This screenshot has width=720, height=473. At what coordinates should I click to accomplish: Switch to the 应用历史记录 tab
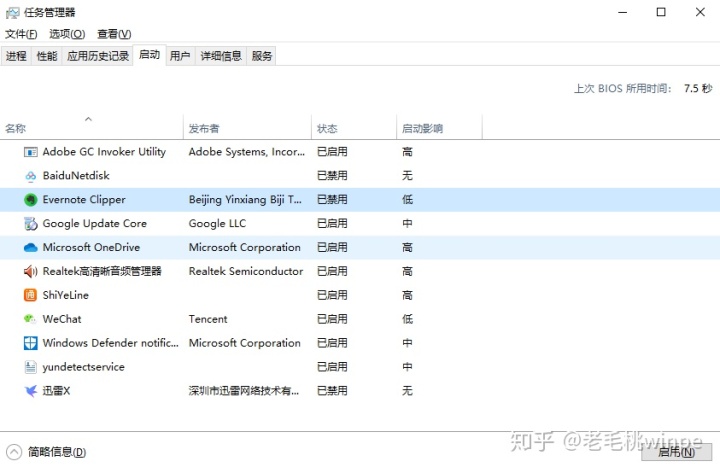click(x=98, y=56)
